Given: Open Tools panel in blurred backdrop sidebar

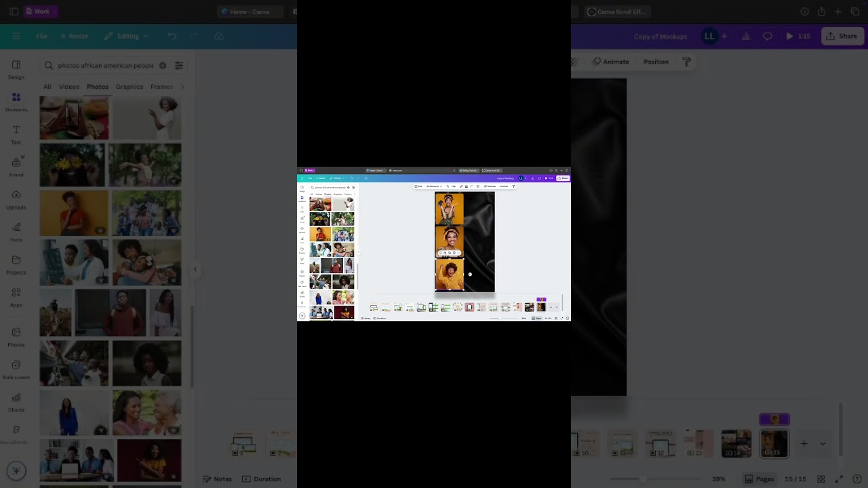Looking at the screenshot, I should [16, 232].
